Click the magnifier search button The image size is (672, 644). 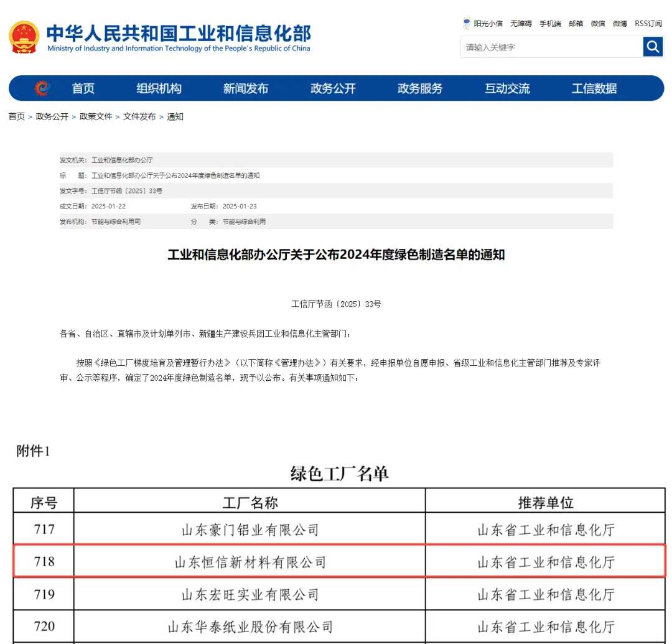click(x=653, y=47)
